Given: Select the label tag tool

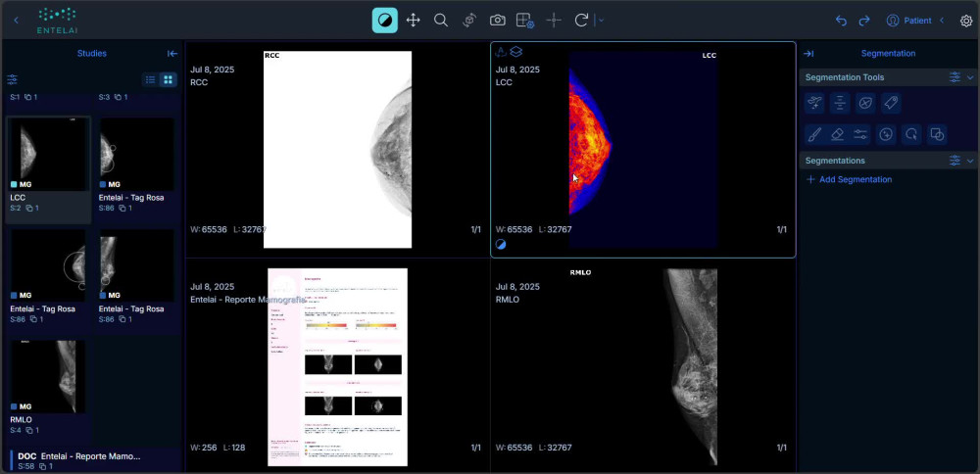Looking at the screenshot, I should [x=891, y=103].
